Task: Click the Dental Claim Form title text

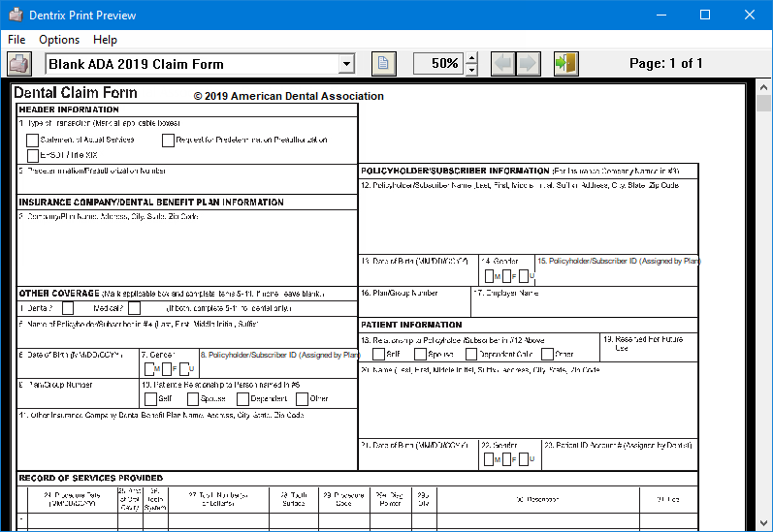Action: pyautogui.click(x=76, y=93)
